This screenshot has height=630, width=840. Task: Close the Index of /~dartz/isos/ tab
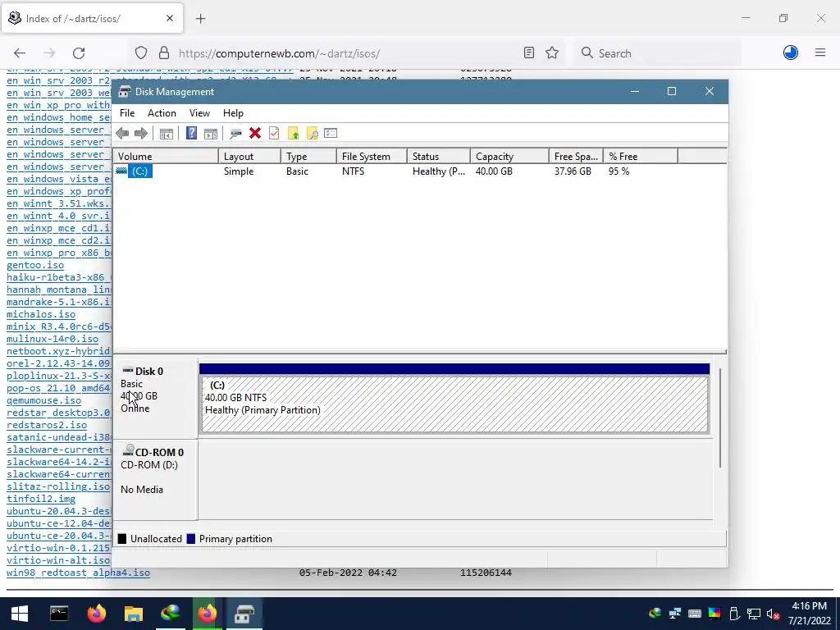click(x=170, y=18)
